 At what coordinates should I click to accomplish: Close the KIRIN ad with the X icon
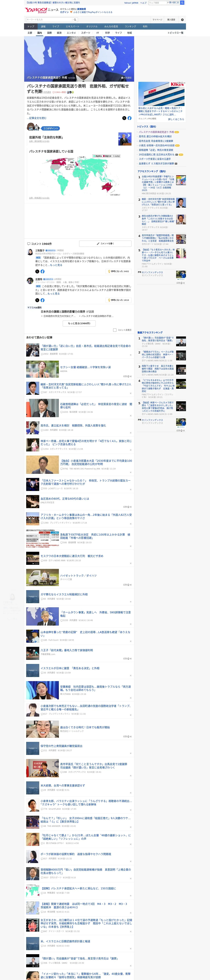[x=184, y=83]
